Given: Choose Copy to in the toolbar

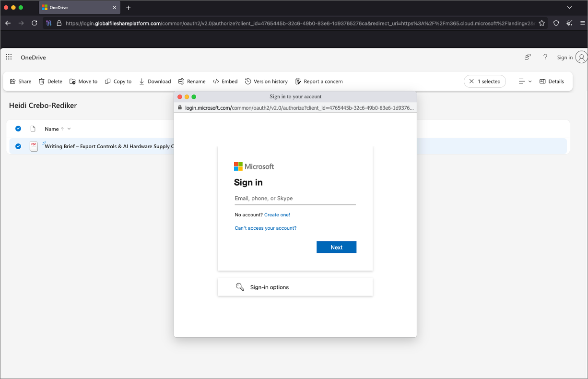Looking at the screenshot, I should coord(118,82).
